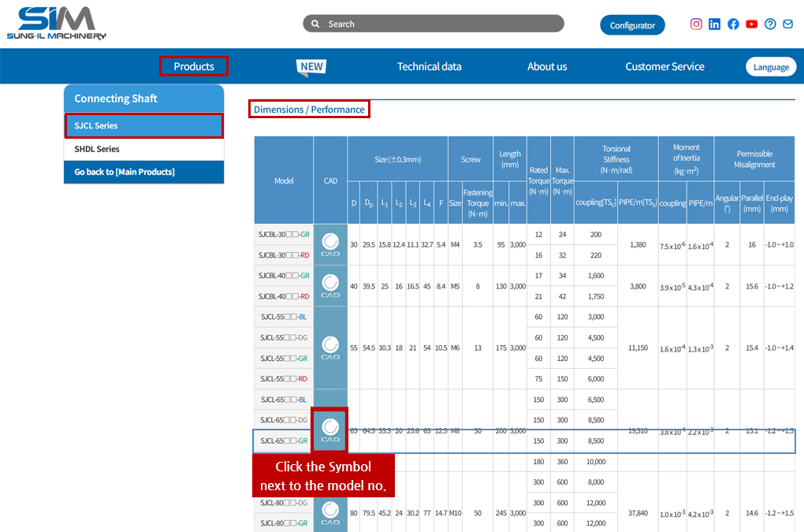
Task: Go to About us menu
Action: tap(547, 66)
